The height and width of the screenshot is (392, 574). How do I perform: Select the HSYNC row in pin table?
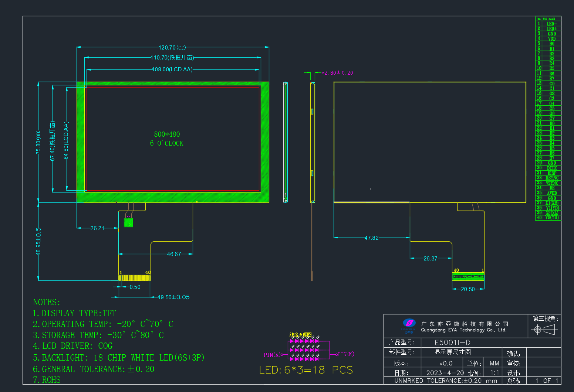tap(548, 178)
